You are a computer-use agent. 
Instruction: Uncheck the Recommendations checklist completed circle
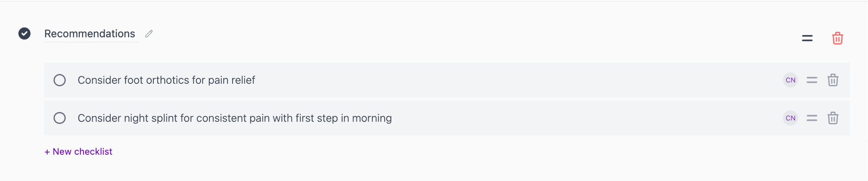25,34
